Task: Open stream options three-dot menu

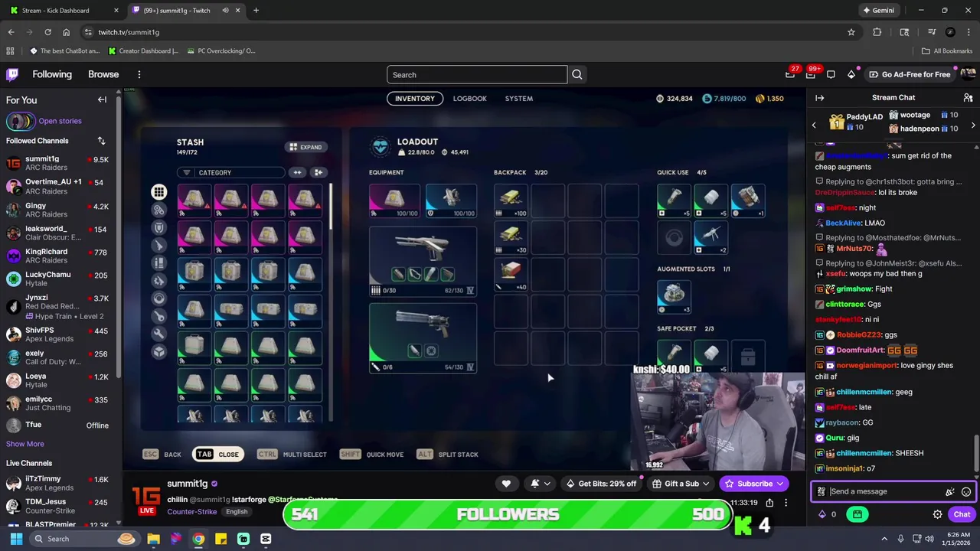Action: point(786,503)
